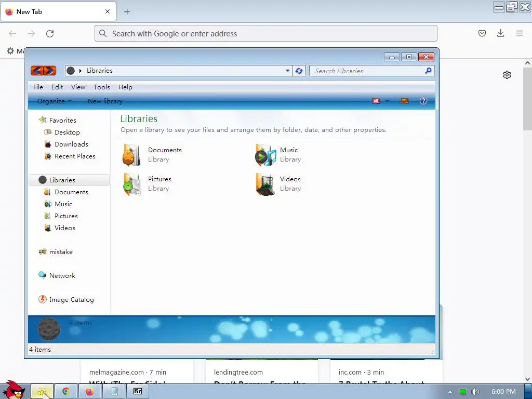Click the Firefox page scrollbar thumb
Image resolution: width=532 pixels, height=399 pixels.
527,99
